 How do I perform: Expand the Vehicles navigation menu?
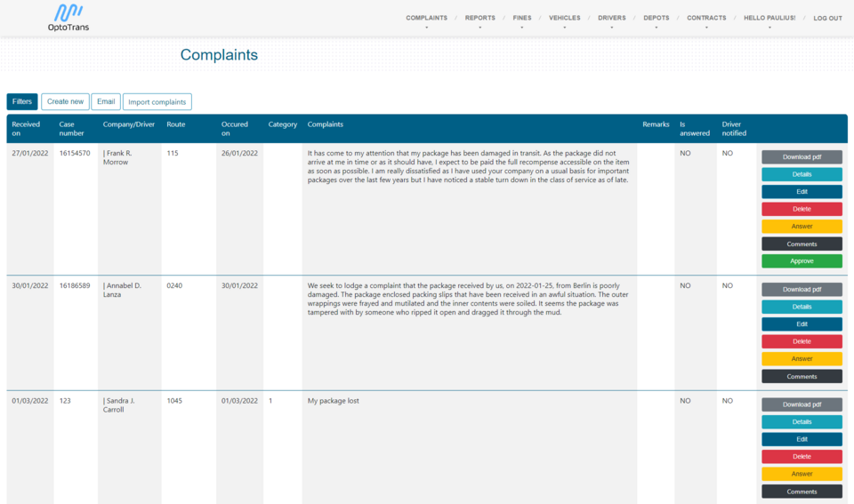point(564,18)
